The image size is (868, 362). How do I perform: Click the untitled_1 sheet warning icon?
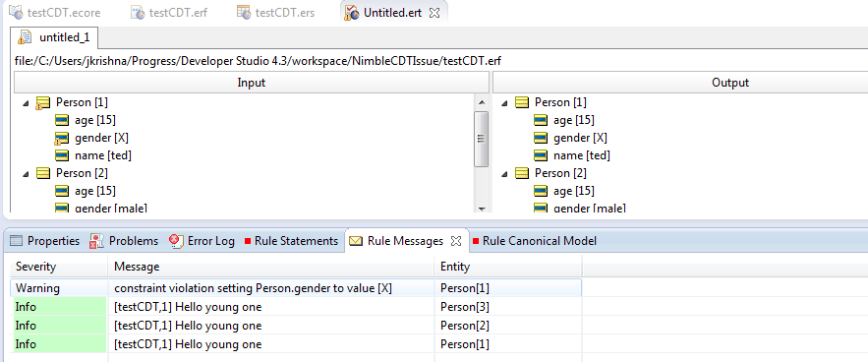click(25, 37)
